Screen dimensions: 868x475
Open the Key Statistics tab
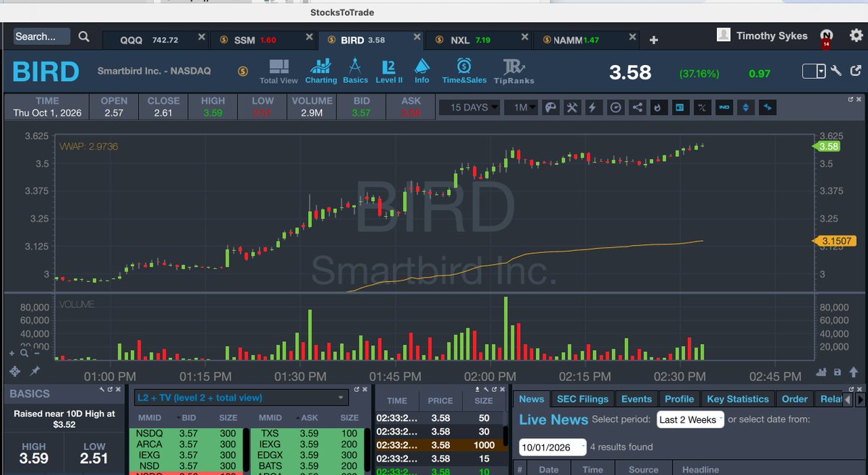(738, 398)
